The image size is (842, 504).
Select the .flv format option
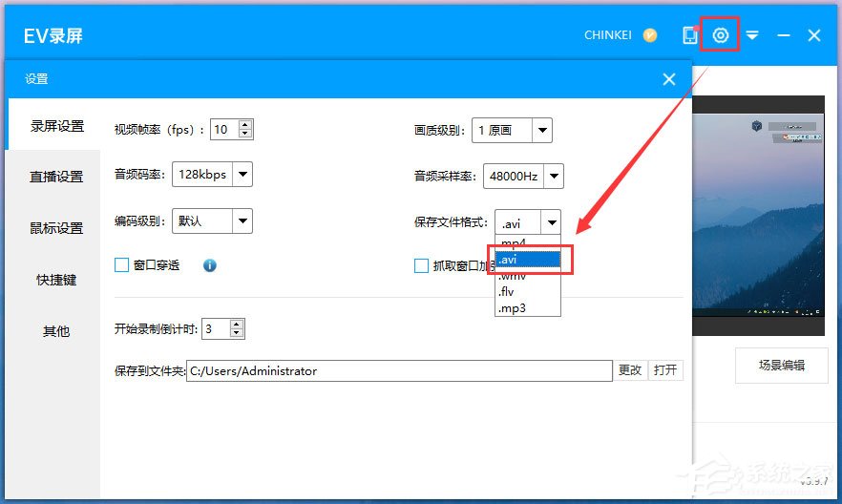point(527,292)
